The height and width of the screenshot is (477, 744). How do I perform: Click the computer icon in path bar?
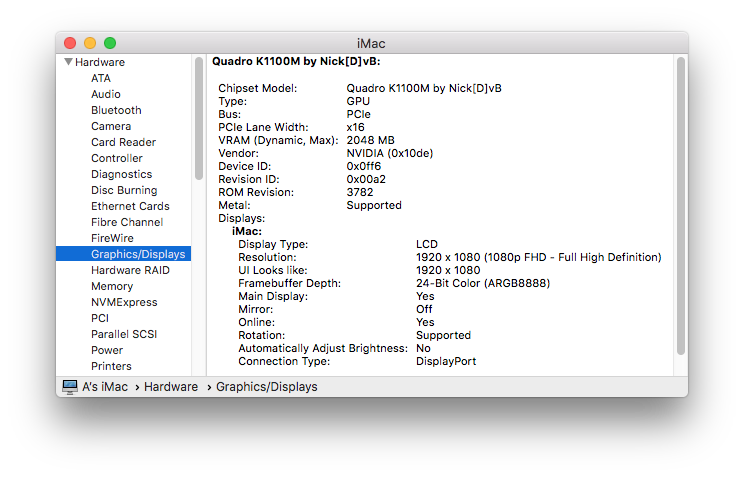pyautogui.click(x=70, y=387)
